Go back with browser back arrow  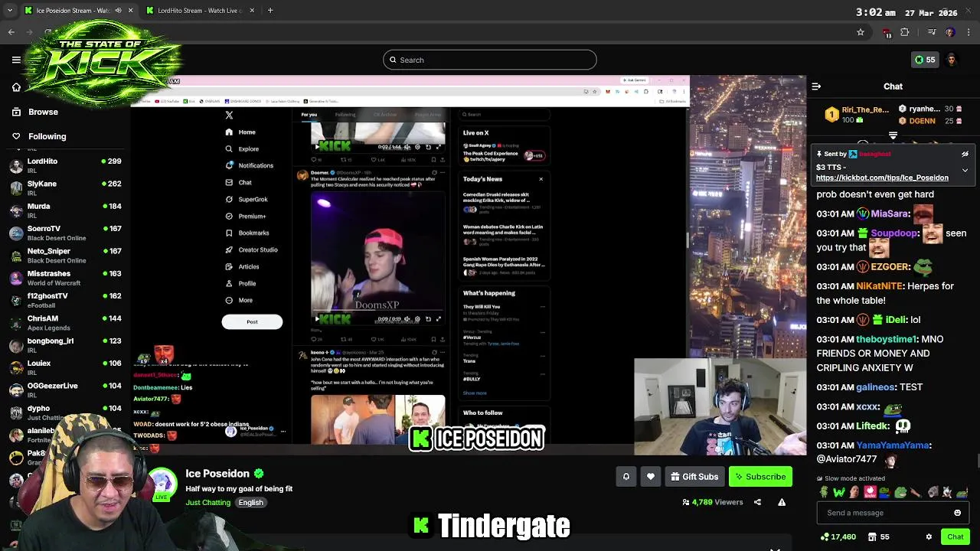pyautogui.click(x=11, y=32)
